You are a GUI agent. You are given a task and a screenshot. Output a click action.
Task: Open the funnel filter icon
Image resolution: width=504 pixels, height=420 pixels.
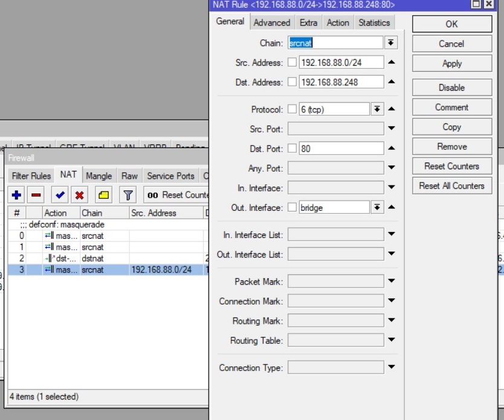128,195
